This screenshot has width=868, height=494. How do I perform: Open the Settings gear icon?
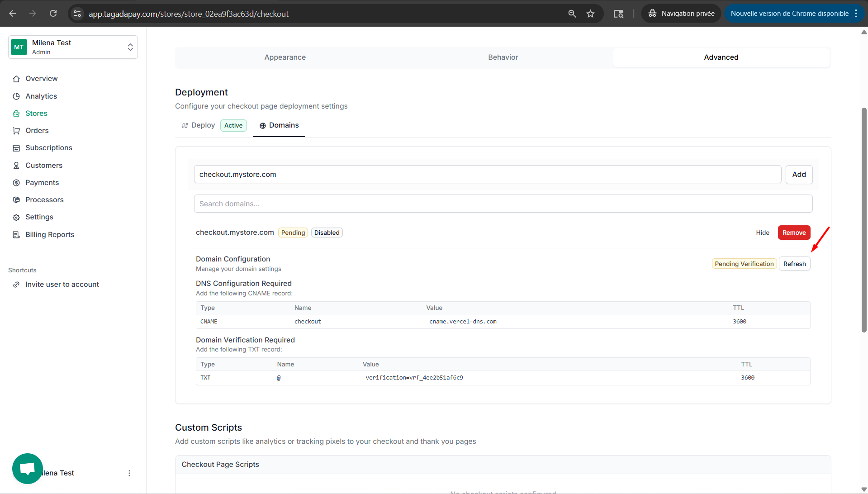click(16, 217)
